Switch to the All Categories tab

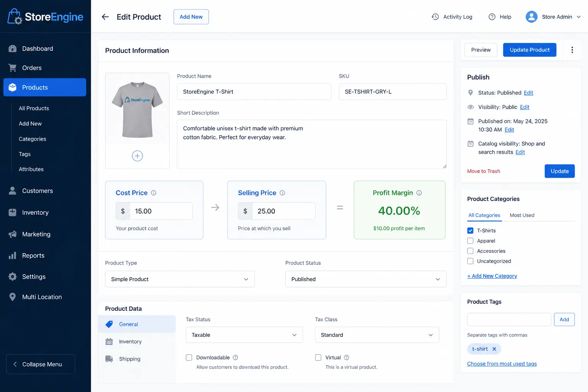[484, 215]
